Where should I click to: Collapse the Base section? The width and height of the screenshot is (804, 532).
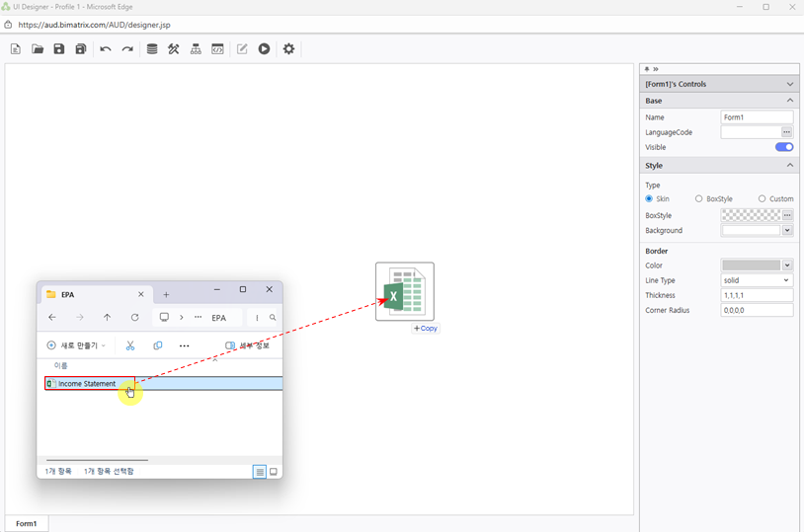pyautogui.click(x=789, y=101)
